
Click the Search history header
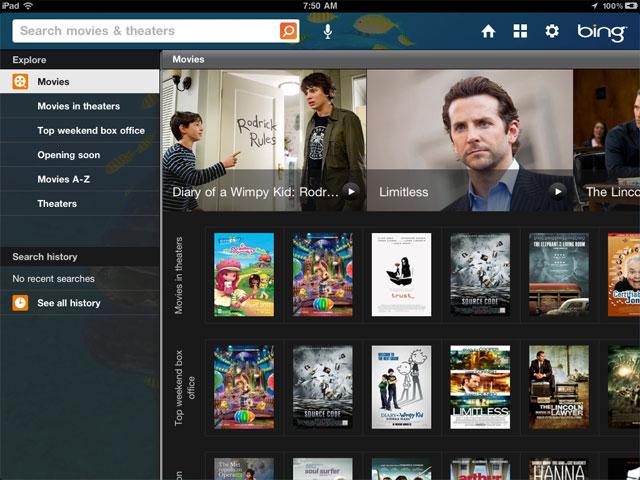click(x=45, y=257)
